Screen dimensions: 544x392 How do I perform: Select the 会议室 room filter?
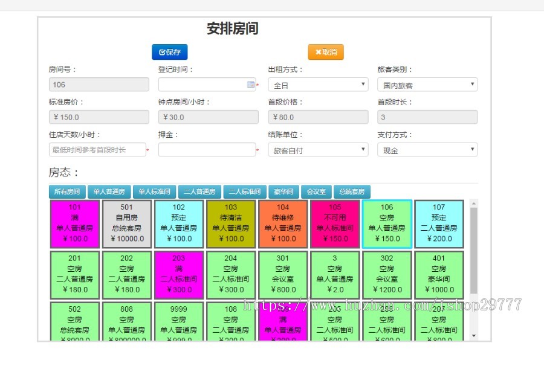pyautogui.click(x=316, y=191)
